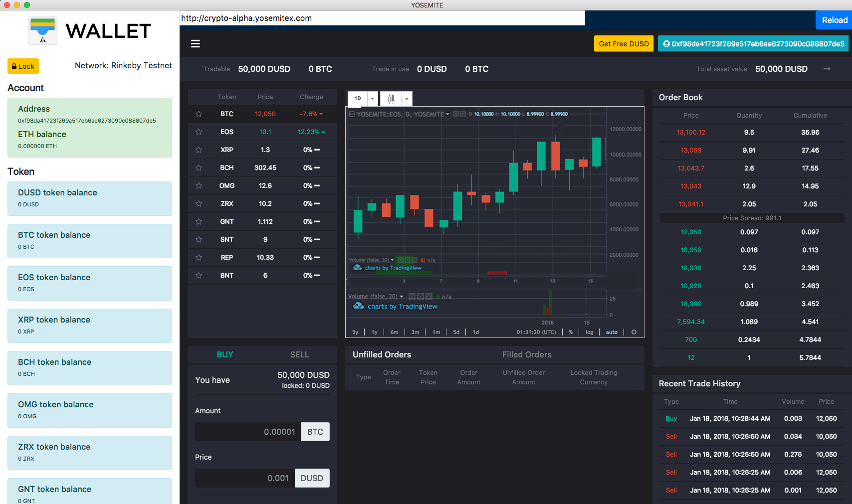The height and width of the screenshot is (504, 852).
Task: Open the YOSEMITE:EOS legend dropdown arrow
Action: click(447, 114)
